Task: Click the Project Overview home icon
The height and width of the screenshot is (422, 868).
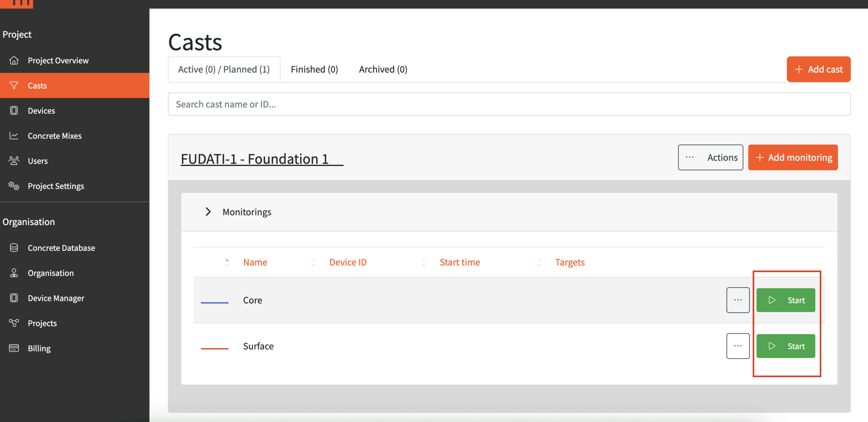Action: (x=14, y=60)
